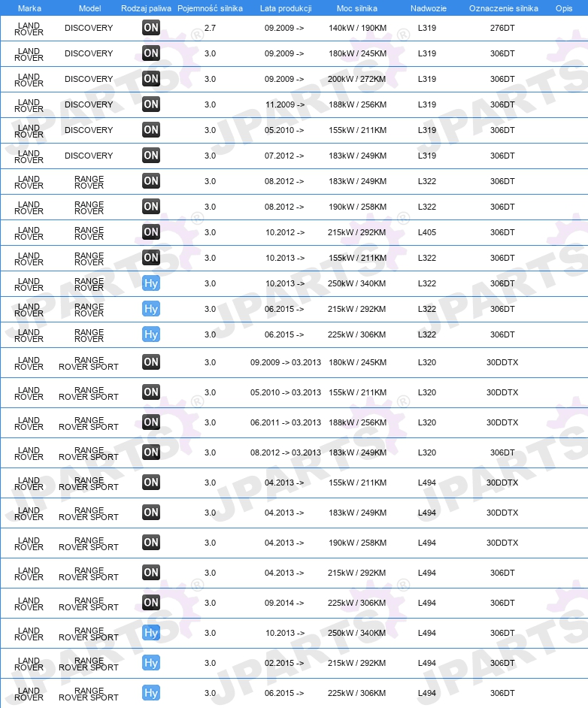Screen dimensions: 588x708
Task: Click the Pojemność silnika column header
Action: tap(210, 8)
